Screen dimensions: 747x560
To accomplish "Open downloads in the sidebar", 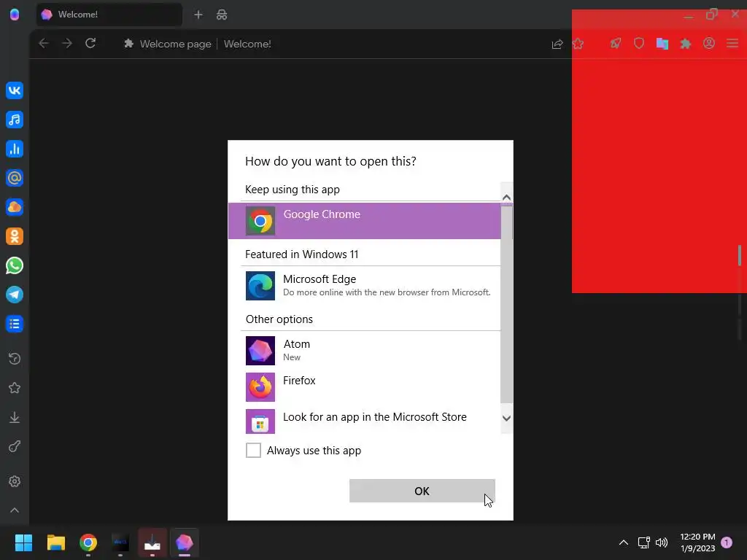I will pos(15,417).
